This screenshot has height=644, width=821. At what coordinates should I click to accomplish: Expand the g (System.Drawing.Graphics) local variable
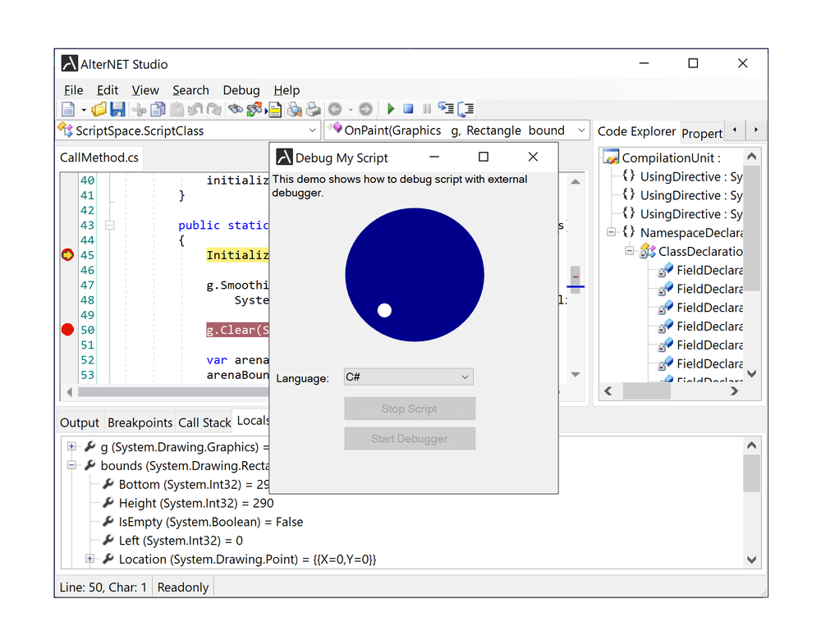[71, 446]
